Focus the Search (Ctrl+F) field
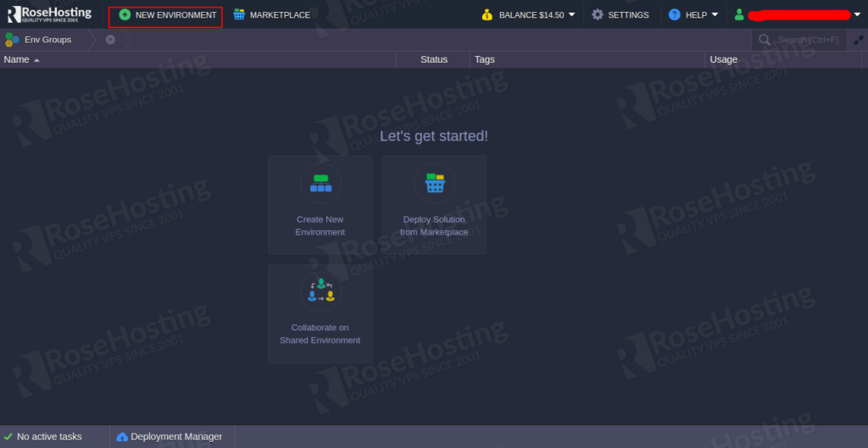This screenshot has width=868, height=448. 799,40
